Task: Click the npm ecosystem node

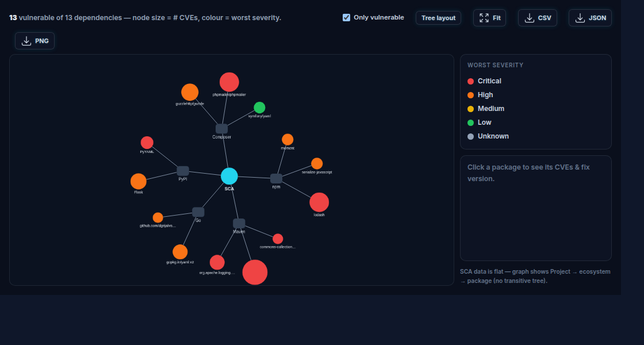Action: (277, 179)
